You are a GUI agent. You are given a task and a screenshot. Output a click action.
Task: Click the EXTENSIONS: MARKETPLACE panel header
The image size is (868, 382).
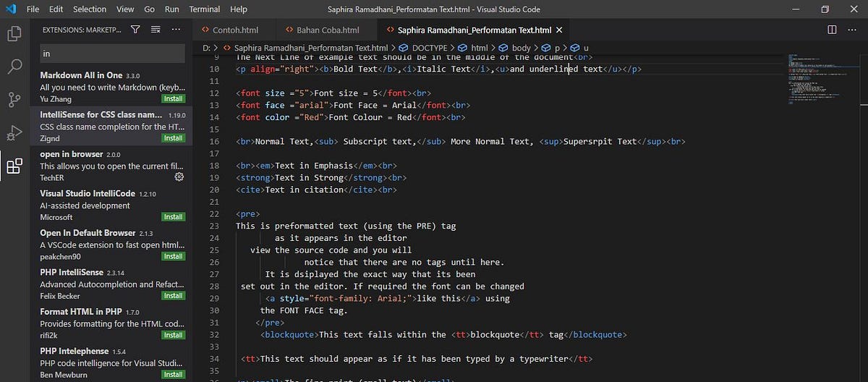[81, 30]
